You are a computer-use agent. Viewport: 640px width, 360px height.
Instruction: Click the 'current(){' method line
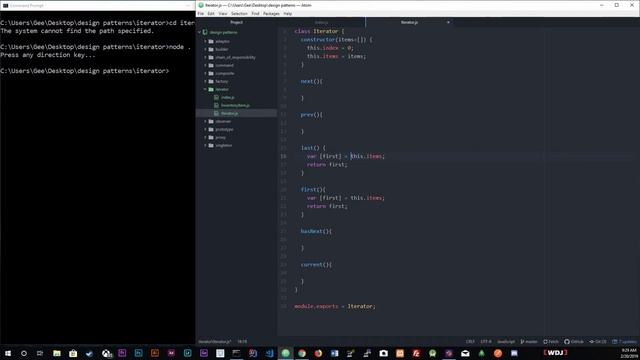tap(316, 265)
